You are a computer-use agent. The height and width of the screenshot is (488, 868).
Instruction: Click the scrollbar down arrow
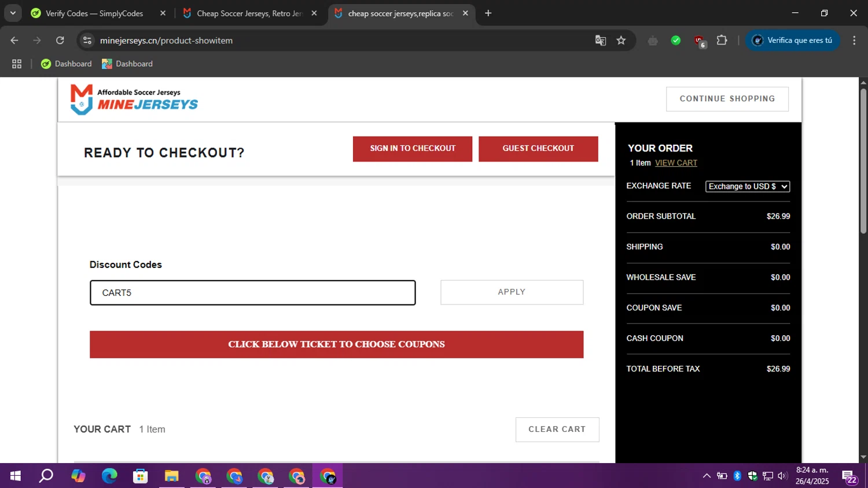(x=863, y=457)
